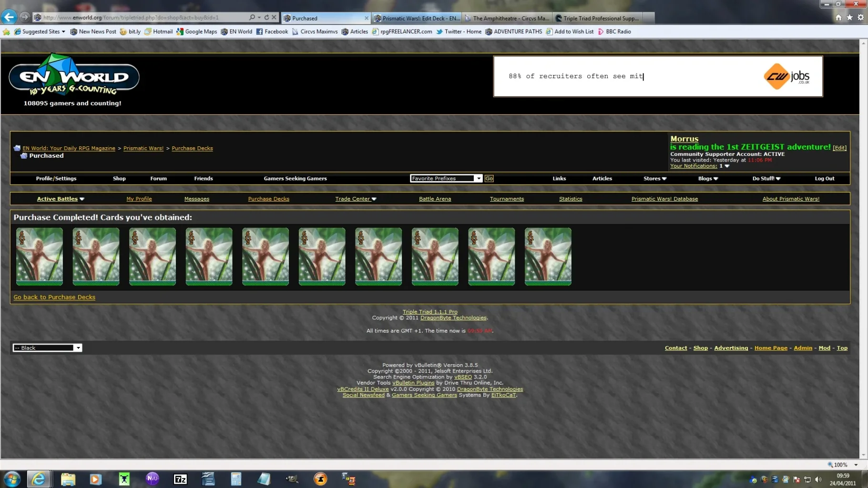This screenshot has width=868, height=488.
Task: Click the browser Back arrow button
Action: pos(9,17)
